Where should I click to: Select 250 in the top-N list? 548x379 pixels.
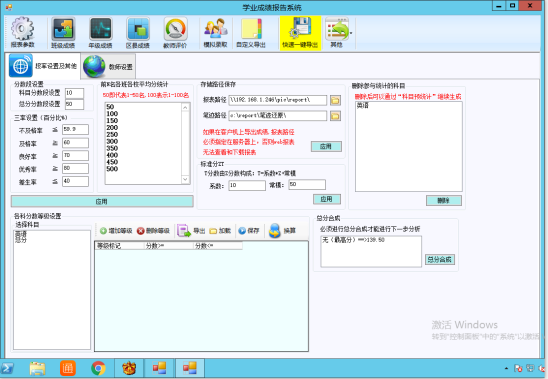click(112, 134)
